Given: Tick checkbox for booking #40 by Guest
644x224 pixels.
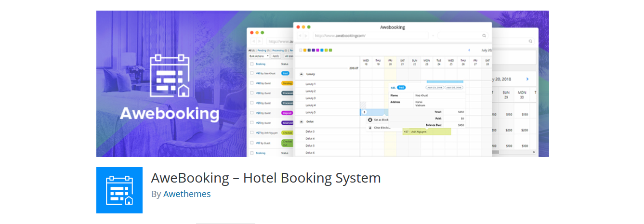Looking at the screenshot, I should pos(251,83).
